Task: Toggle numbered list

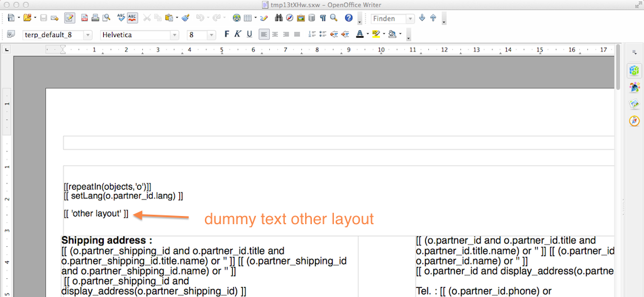Action: (x=312, y=35)
